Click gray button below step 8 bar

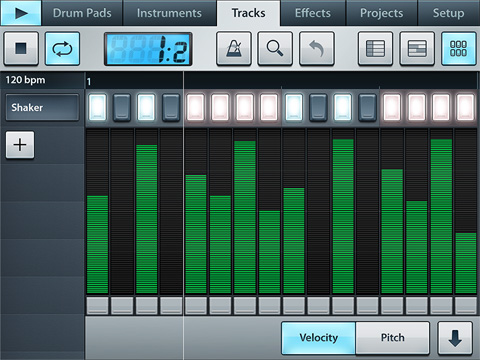tap(269, 306)
